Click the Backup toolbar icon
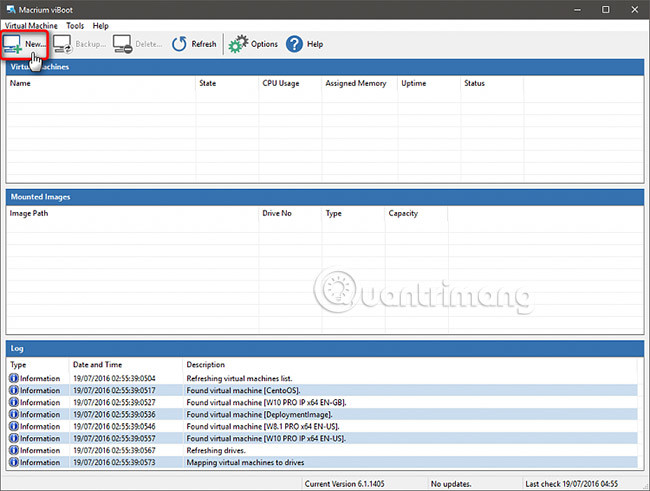This screenshot has height=491, width=650. click(63, 44)
